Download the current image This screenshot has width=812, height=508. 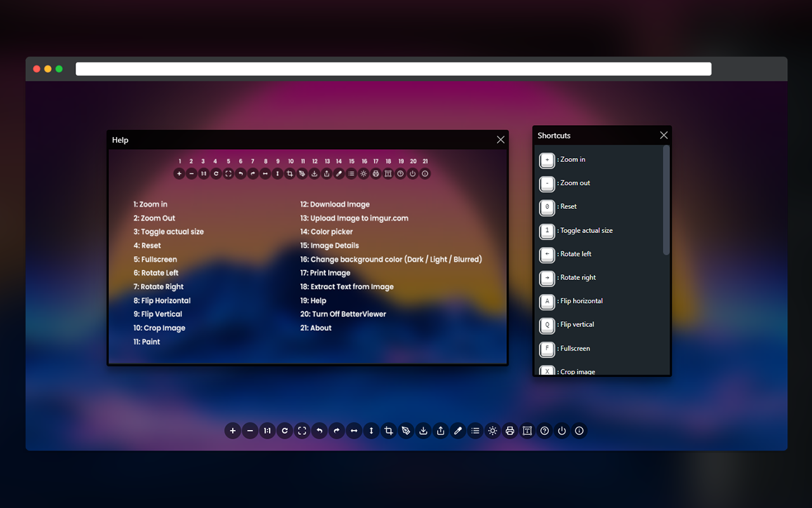423,431
